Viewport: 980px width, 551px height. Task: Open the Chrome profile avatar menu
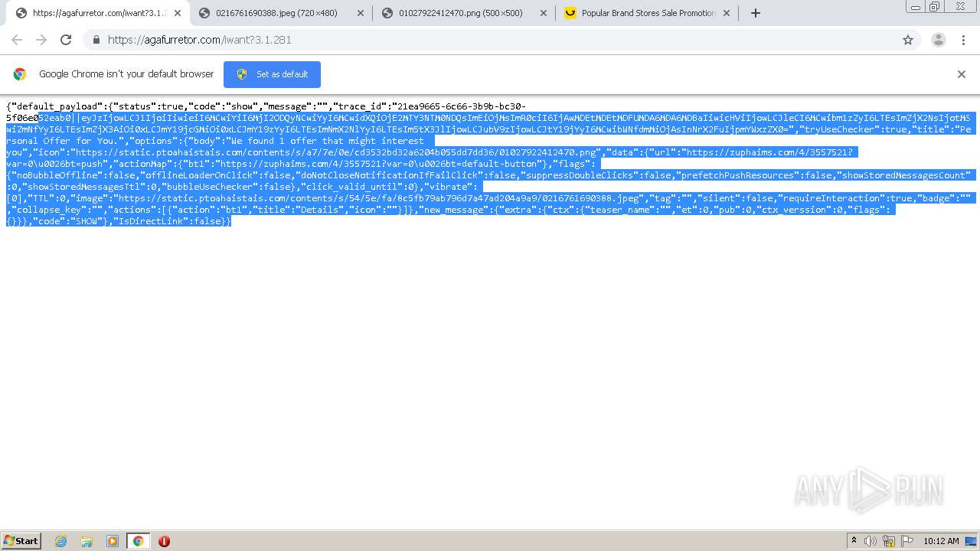938,40
